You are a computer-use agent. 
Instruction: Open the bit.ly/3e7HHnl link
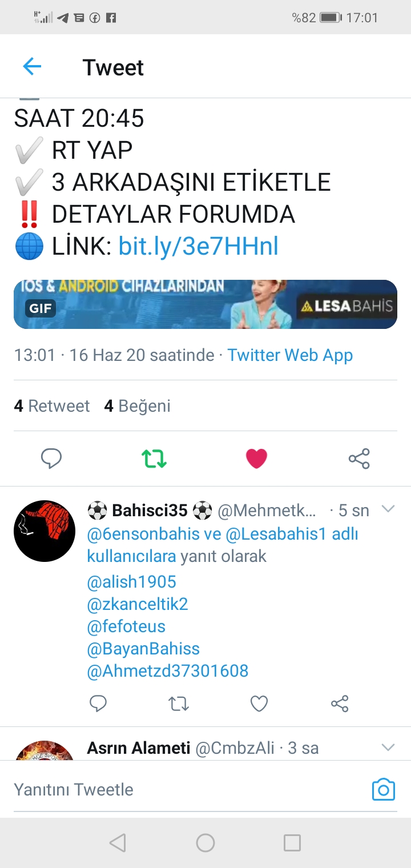pos(198,246)
